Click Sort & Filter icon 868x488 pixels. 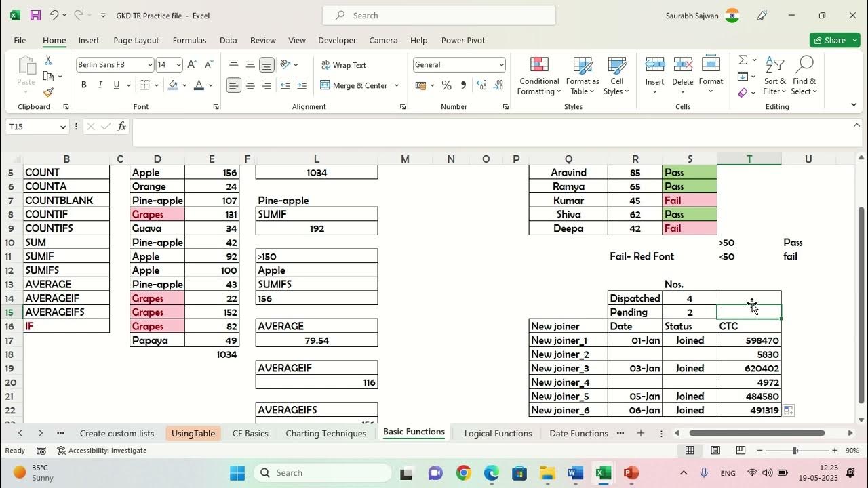(x=775, y=76)
